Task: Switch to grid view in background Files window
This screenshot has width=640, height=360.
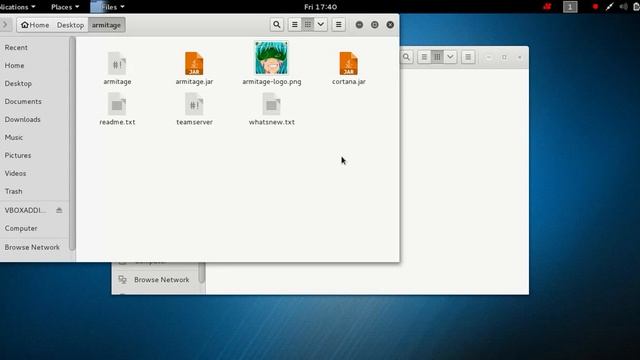Action: click(x=437, y=57)
